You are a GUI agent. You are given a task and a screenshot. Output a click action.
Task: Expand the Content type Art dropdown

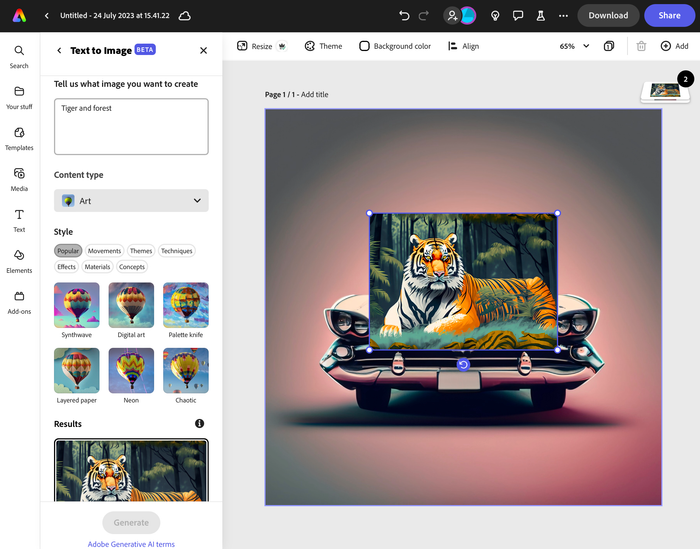click(x=131, y=201)
